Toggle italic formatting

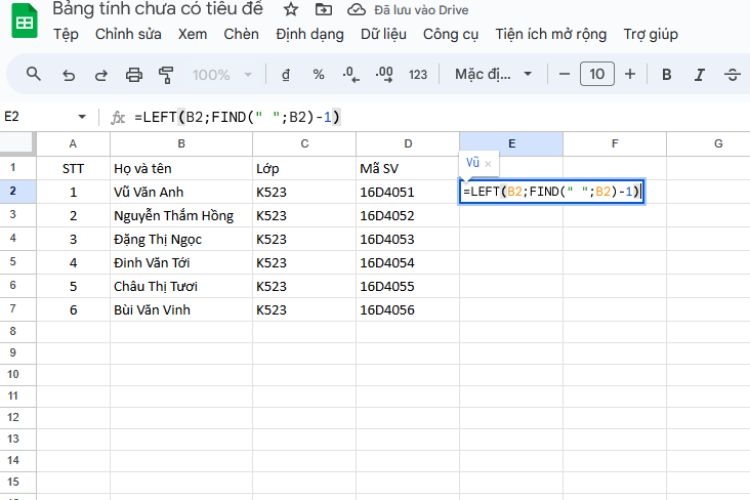coord(699,74)
